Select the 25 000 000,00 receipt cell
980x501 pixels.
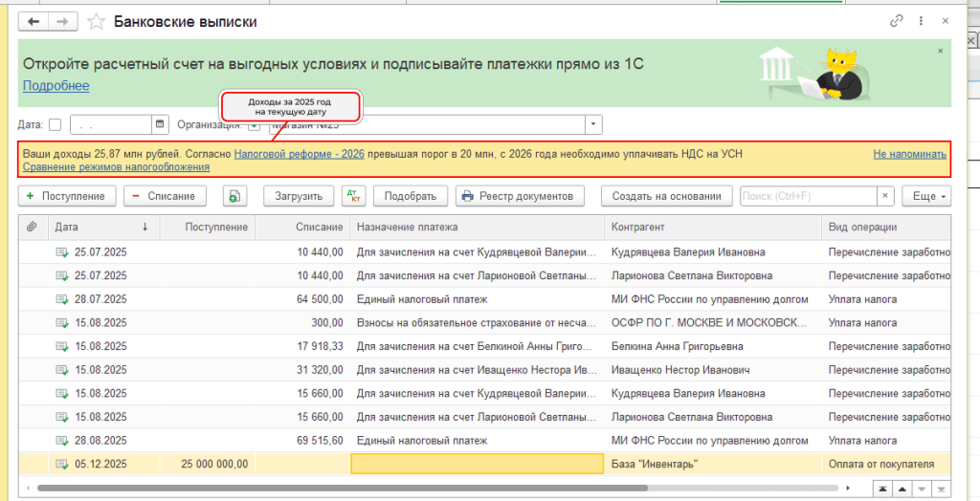pos(208,464)
